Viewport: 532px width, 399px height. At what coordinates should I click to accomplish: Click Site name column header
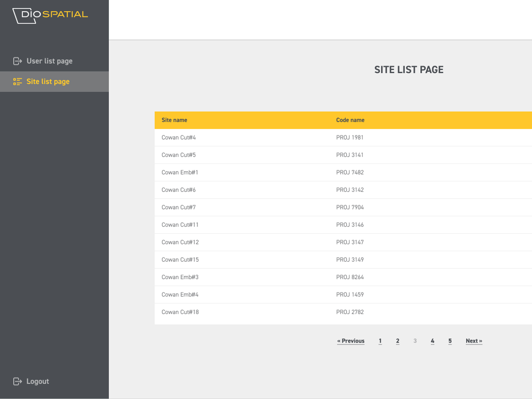(174, 120)
